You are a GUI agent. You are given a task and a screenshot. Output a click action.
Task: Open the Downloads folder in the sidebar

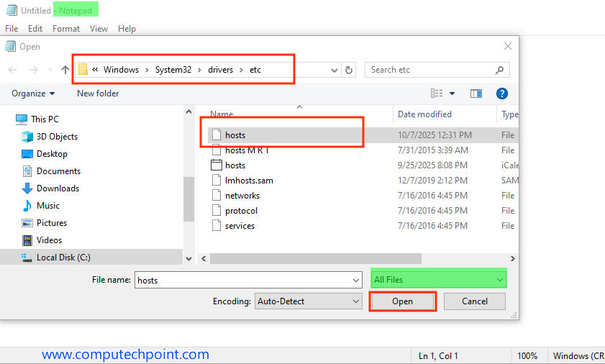pyautogui.click(x=58, y=188)
